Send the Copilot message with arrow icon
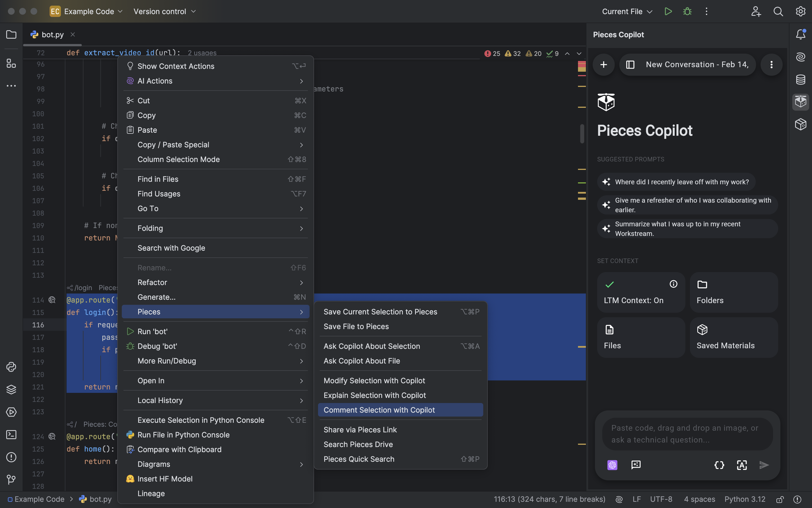Image resolution: width=812 pixels, height=508 pixels. (x=764, y=465)
